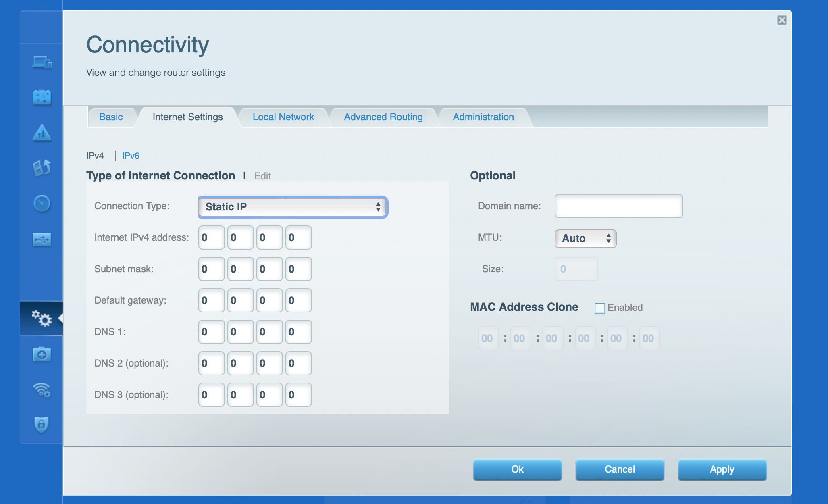Click the Cancel button
This screenshot has width=828, height=504.
click(x=620, y=469)
